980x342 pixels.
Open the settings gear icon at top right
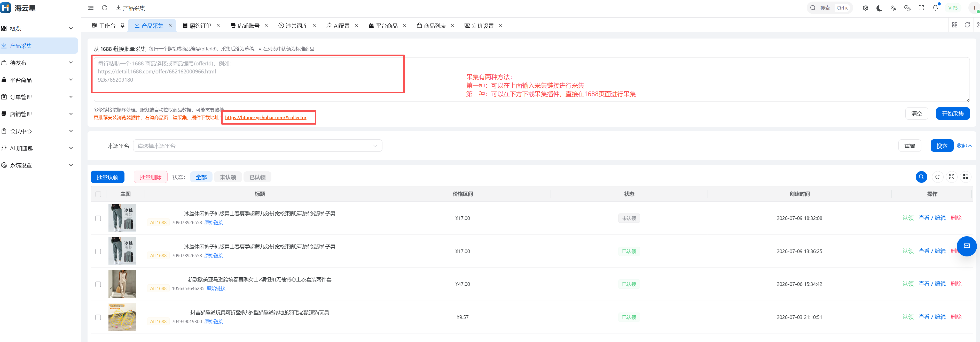[866, 7]
